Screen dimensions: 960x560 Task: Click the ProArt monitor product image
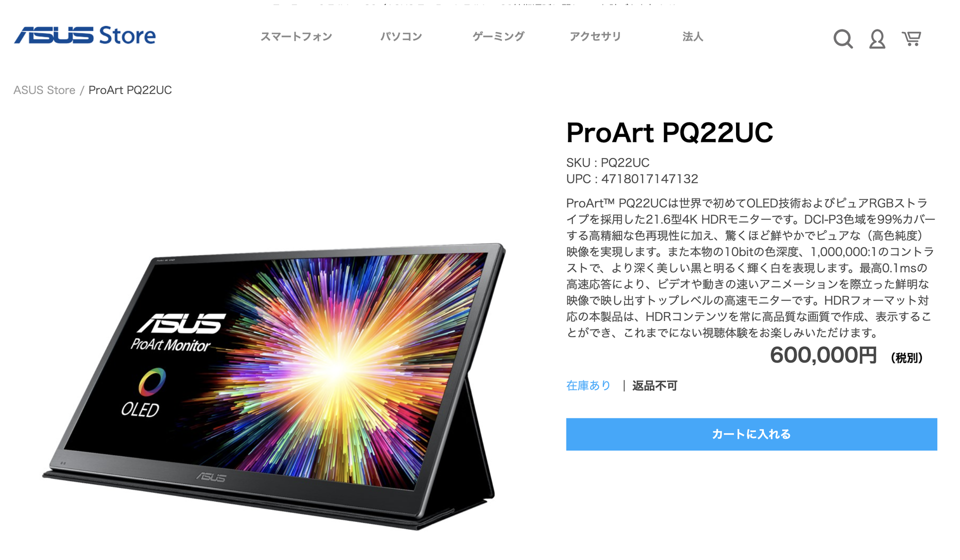274,386
